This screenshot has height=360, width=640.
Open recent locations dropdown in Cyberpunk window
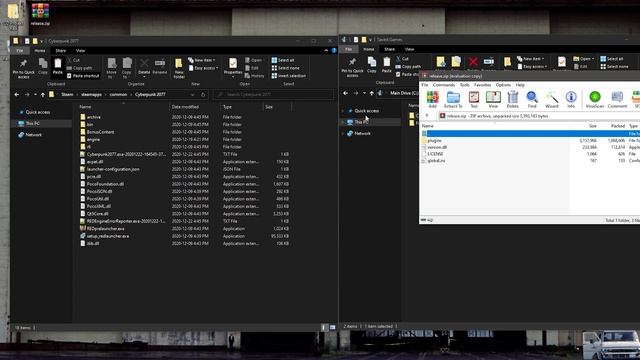click(x=36, y=95)
